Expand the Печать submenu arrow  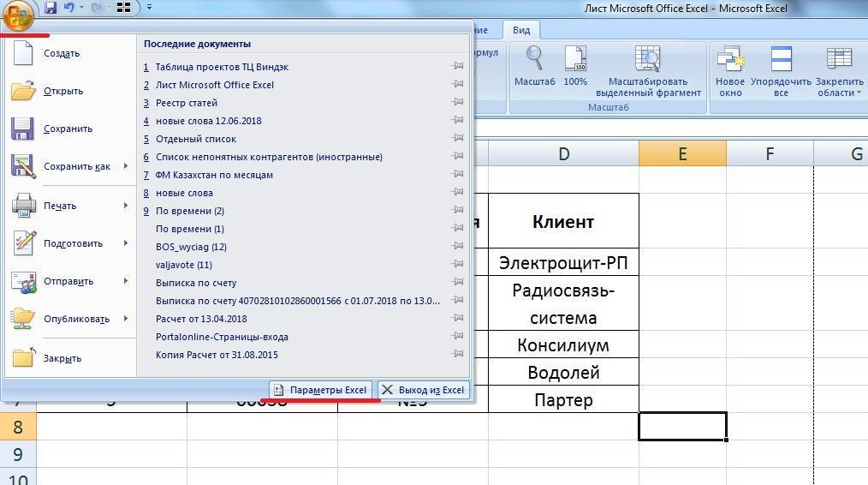[x=125, y=206]
